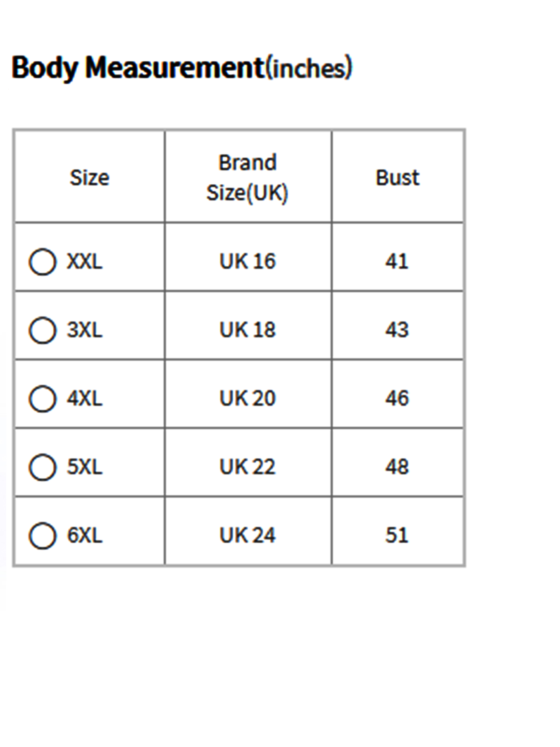The height and width of the screenshot is (747, 560).
Task: Choose the 3XL radio button
Action: click(42, 330)
